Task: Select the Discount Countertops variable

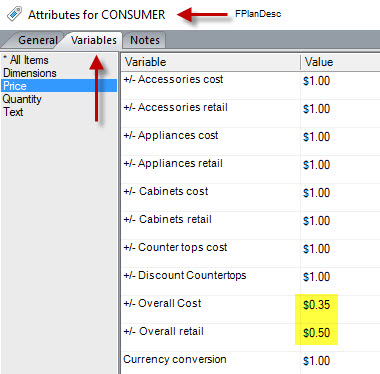Action: [185, 275]
